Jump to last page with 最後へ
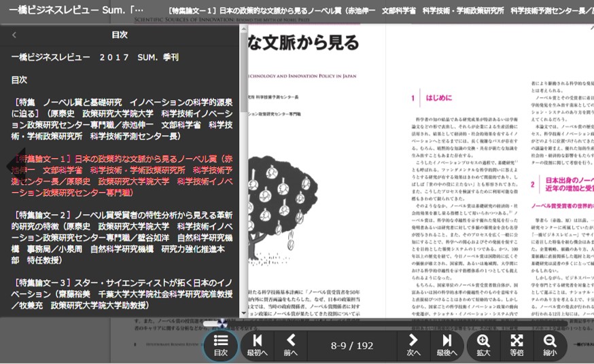 447,346
